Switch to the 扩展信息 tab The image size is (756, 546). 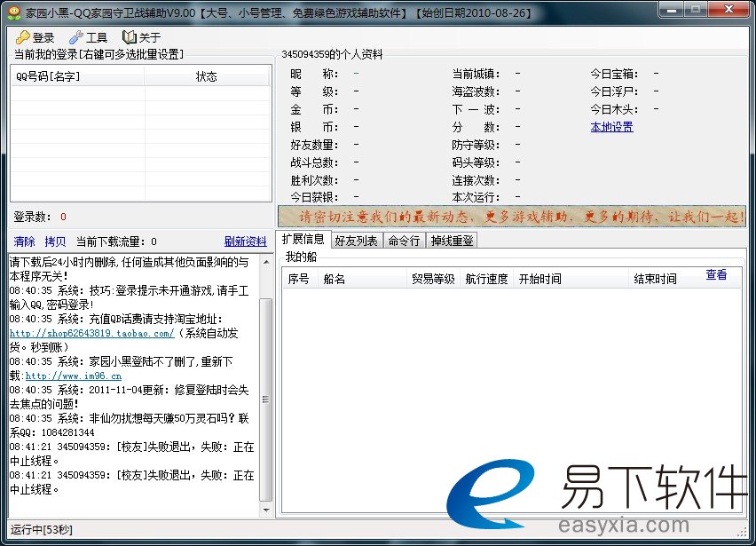coord(303,239)
